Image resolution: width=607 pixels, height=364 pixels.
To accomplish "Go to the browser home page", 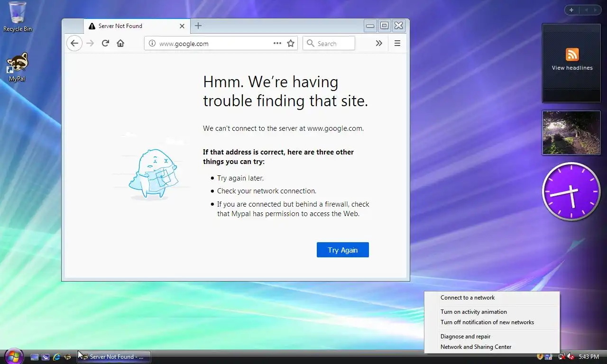I will [x=120, y=43].
